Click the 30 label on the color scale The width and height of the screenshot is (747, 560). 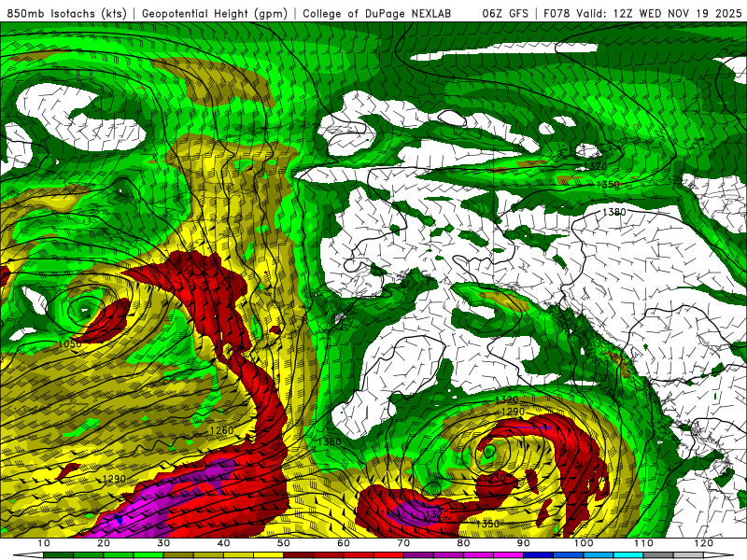coord(163,543)
